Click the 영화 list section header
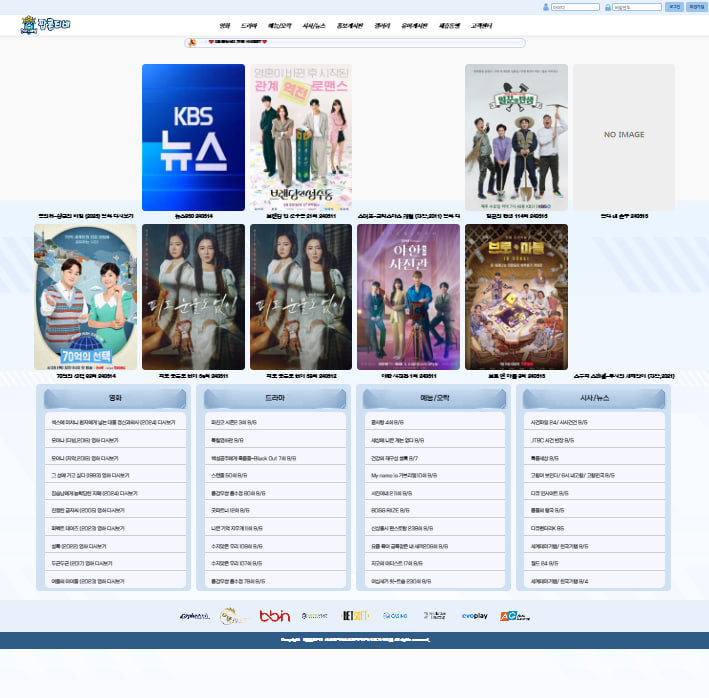The height and width of the screenshot is (698, 709). 115,398
